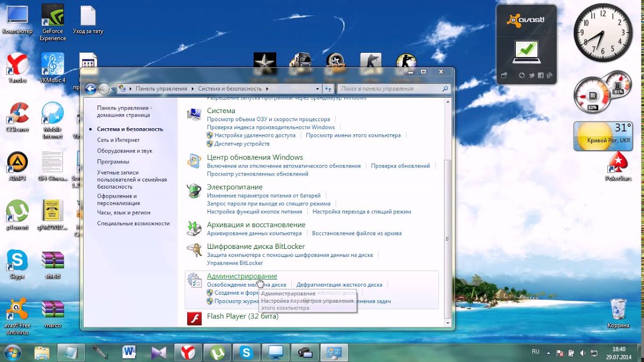This screenshot has height=362, width=644.
Task: Open Программы in the sidebar
Action: pos(113,162)
